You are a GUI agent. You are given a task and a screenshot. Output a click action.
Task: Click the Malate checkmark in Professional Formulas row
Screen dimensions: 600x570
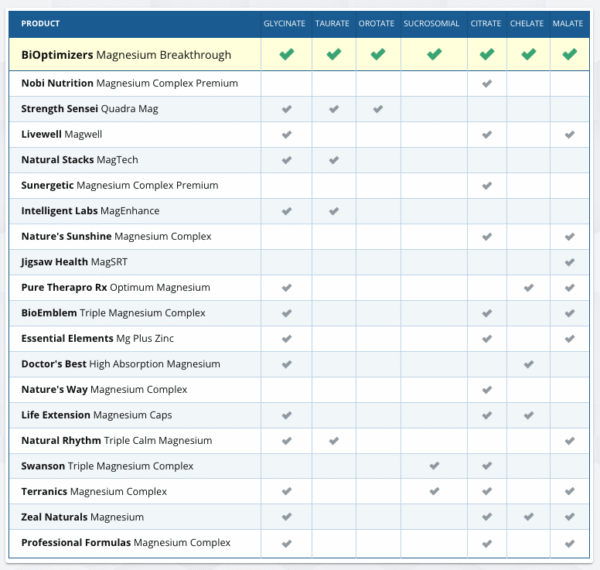(x=569, y=543)
